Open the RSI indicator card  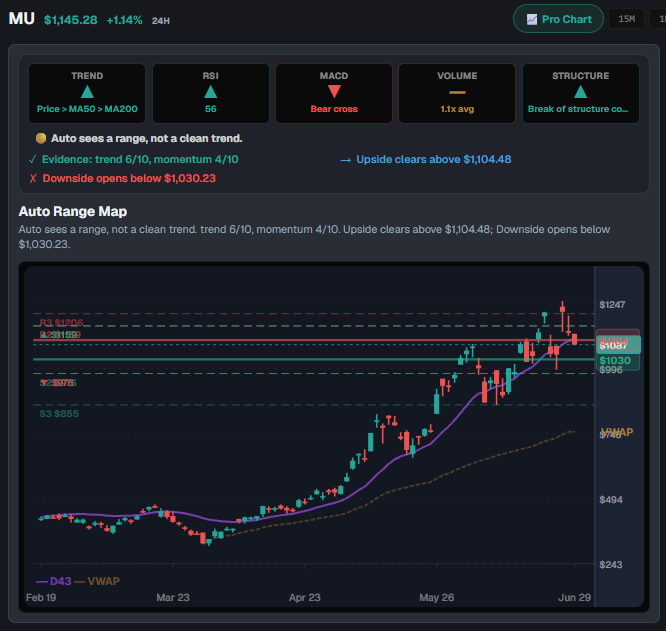211,93
